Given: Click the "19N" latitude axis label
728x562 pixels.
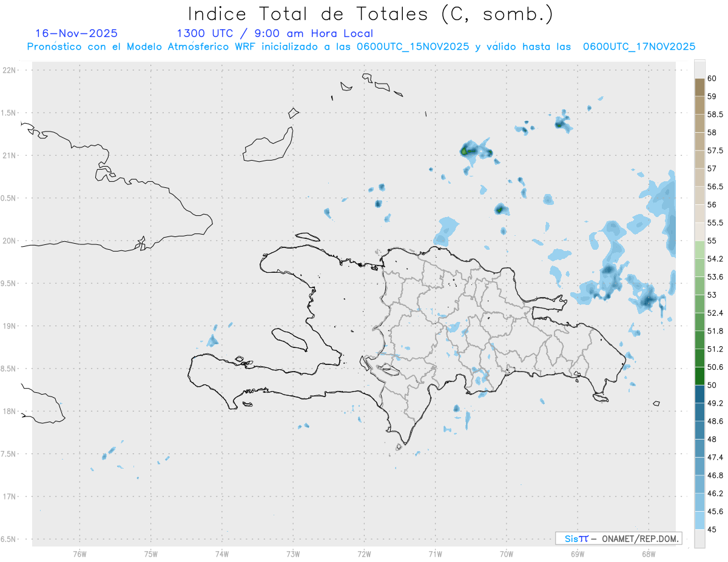Looking at the screenshot, I should tap(10, 326).
